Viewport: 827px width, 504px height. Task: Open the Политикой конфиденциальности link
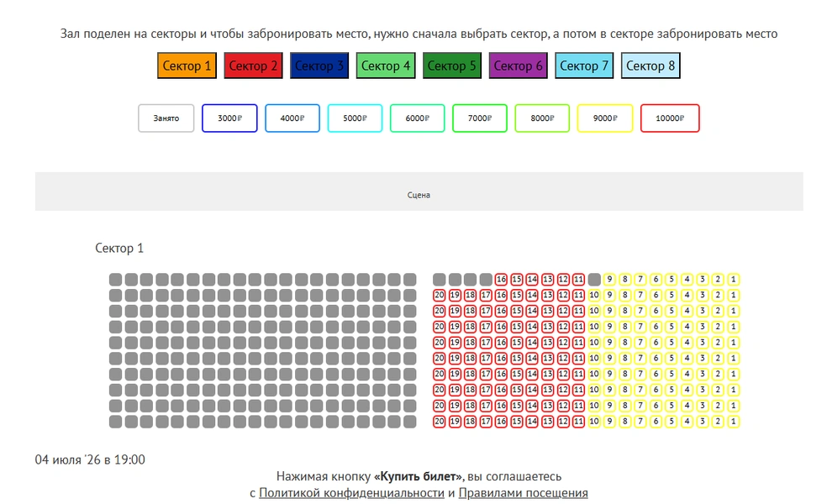[351, 493]
